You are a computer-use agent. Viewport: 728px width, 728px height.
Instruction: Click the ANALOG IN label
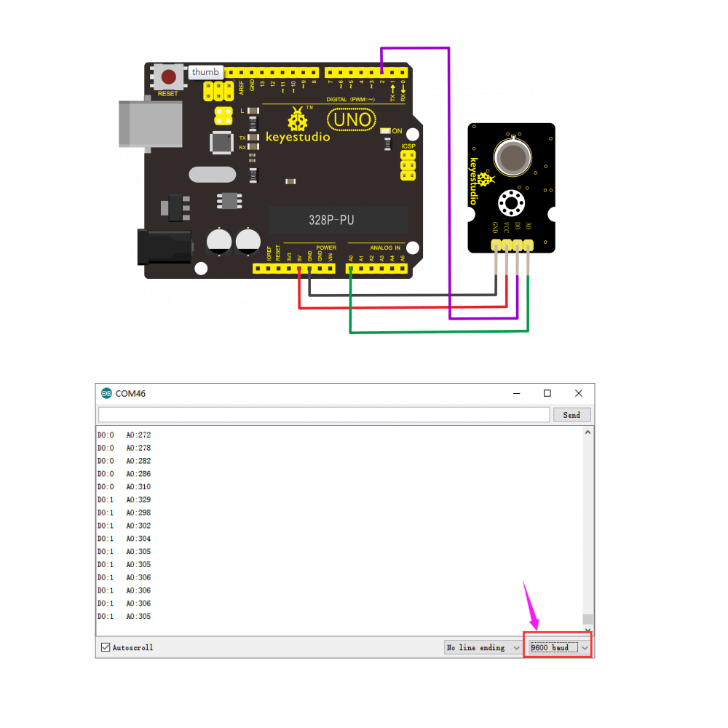(x=385, y=248)
